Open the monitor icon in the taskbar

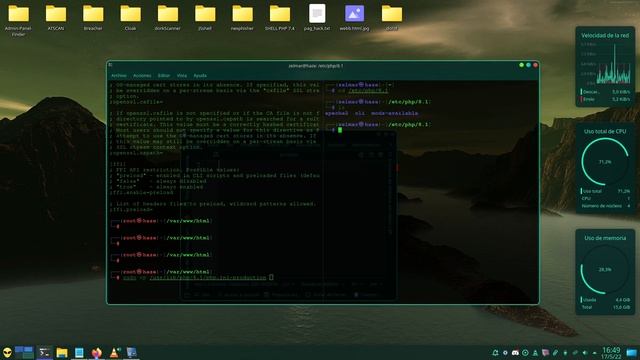131,353
